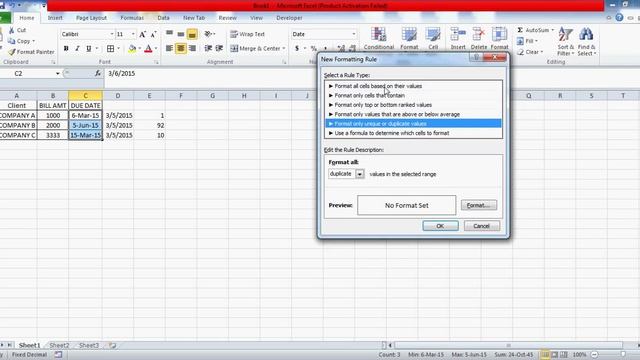Apply red font color

149,49
